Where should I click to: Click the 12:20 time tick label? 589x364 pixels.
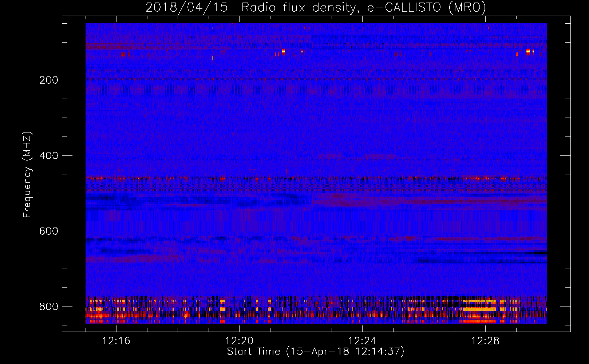pos(239,341)
